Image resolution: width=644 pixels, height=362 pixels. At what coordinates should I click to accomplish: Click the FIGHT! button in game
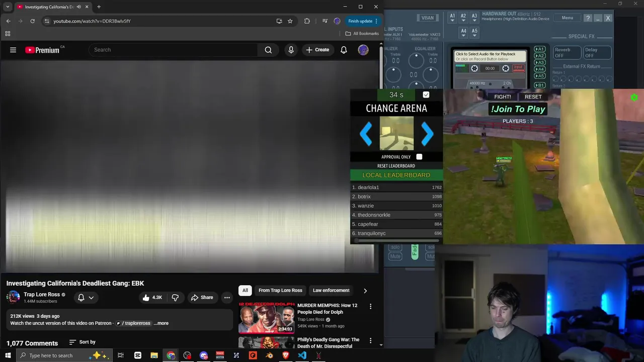pyautogui.click(x=502, y=97)
